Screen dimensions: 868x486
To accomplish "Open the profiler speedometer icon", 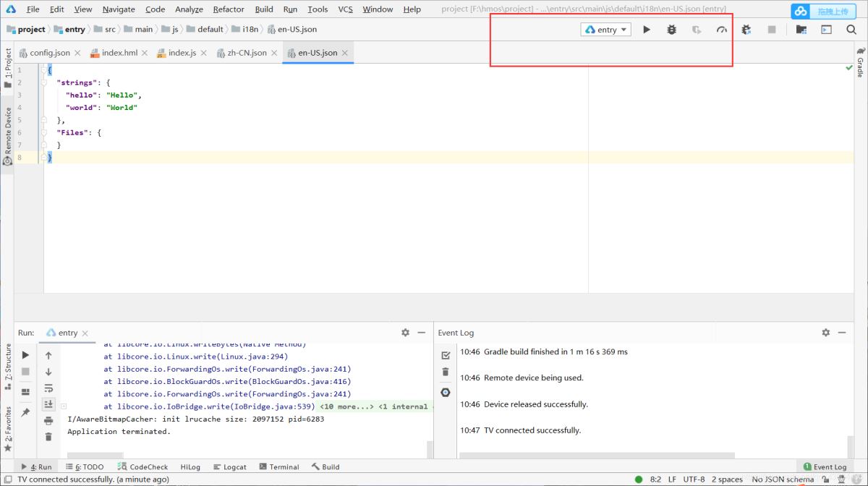I will pos(721,30).
